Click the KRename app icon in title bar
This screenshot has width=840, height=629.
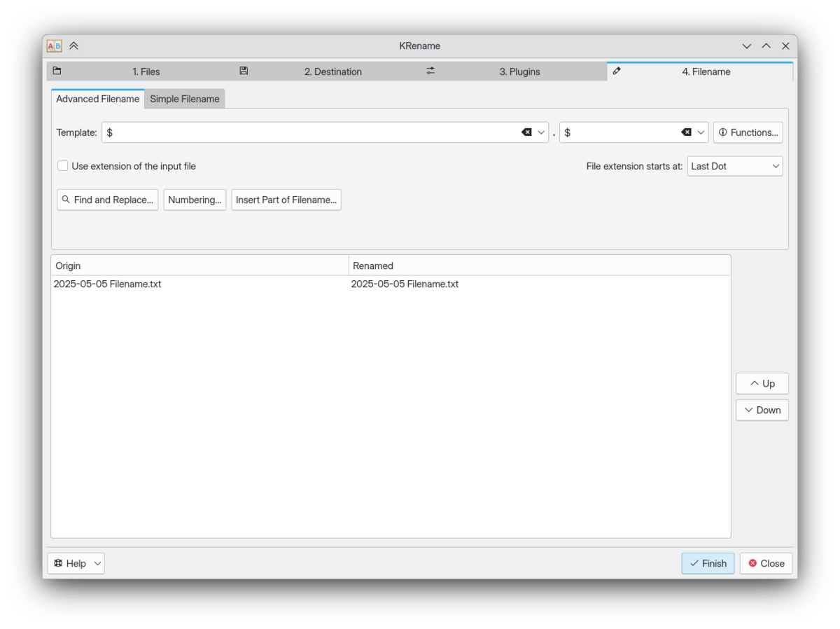pos(54,46)
